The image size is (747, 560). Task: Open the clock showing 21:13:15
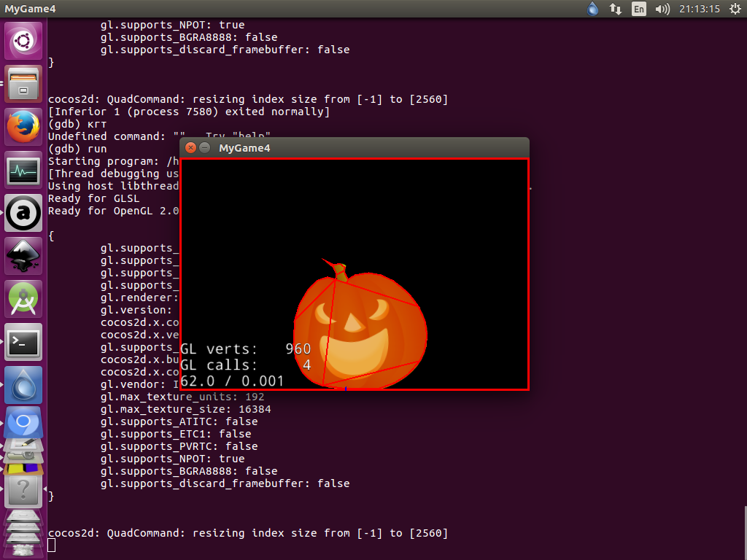700,9
